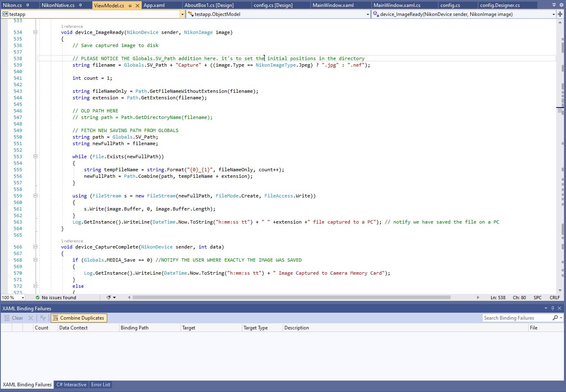Image resolution: width=566 pixels, height=392 pixels.
Task: Open the AboutBox1.cs [Design] tab
Action: tap(209, 5)
